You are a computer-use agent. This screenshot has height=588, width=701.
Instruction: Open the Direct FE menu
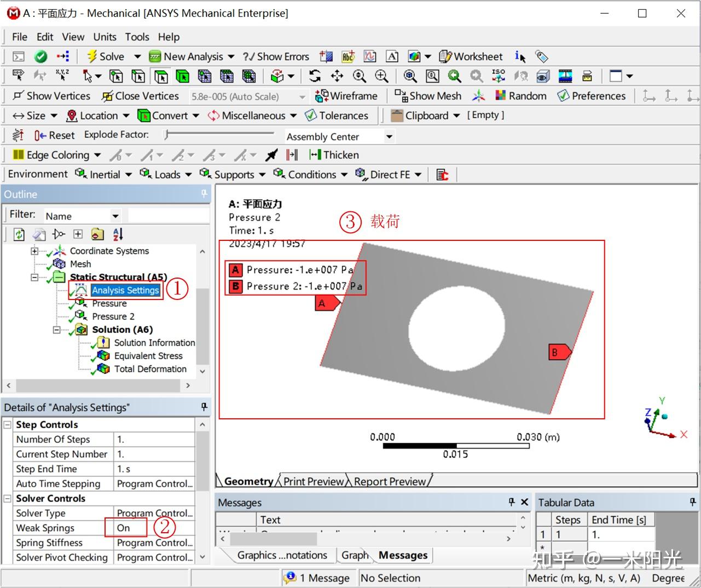click(388, 174)
